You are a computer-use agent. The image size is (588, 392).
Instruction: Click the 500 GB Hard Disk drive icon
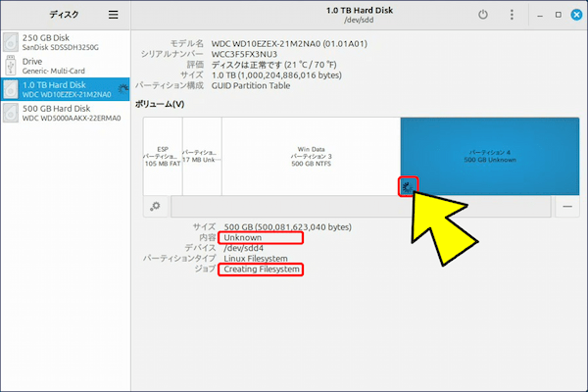pyautogui.click(x=10, y=115)
